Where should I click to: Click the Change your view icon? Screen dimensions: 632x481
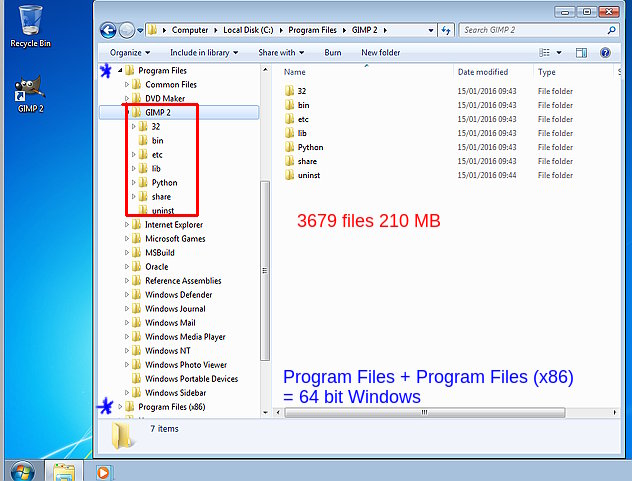[x=544, y=53]
